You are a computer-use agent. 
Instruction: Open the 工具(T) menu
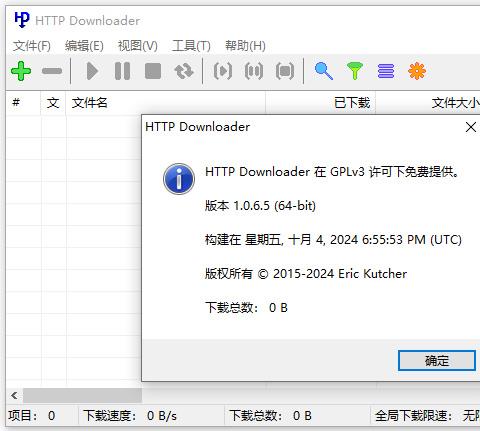pos(191,46)
